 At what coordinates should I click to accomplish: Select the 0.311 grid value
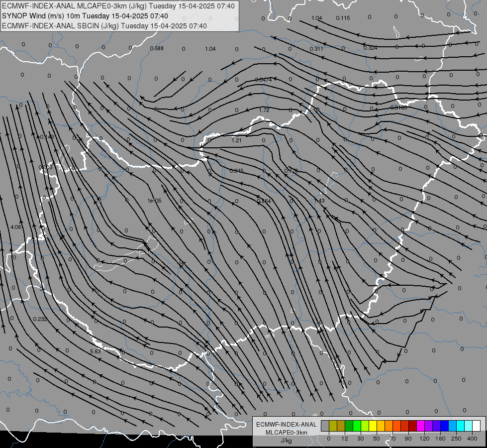pos(316,49)
